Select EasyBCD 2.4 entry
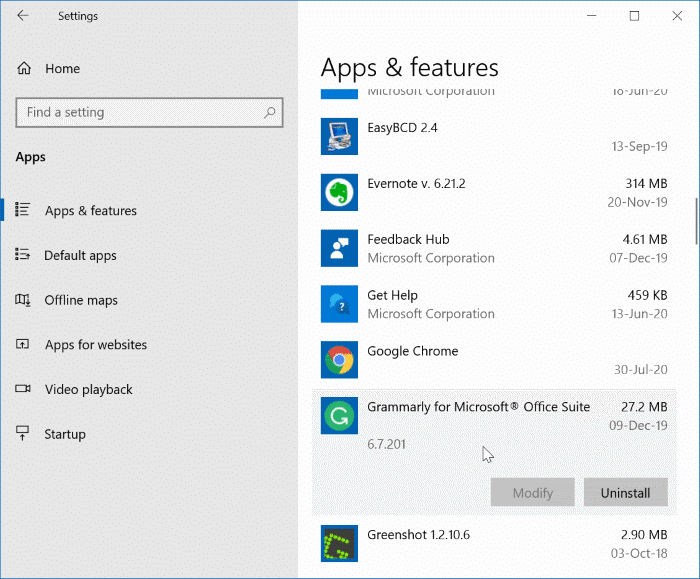The image size is (700, 579). coord(494,137)
